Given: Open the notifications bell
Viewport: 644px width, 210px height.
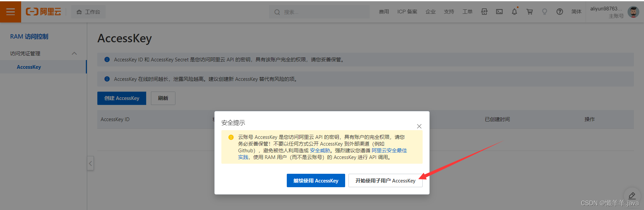Looking at the screenshot, I should click(515, 12).
